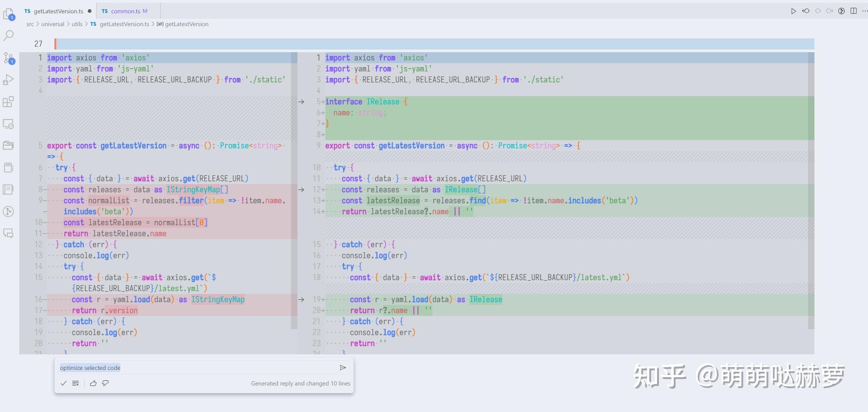The height and width of the screenshot is (412, 868).
Task: Open the Search panel in the activity bar
Action: [8, 35]
